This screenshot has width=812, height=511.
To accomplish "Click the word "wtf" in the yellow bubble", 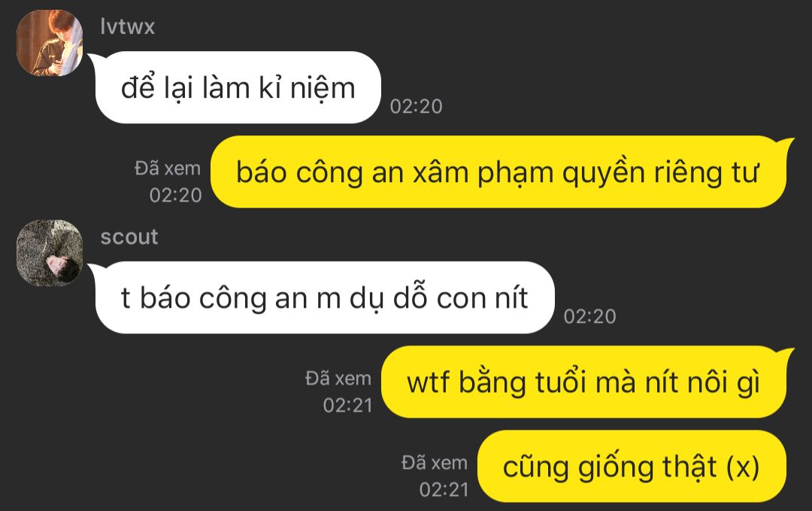I will click(429, 383).
